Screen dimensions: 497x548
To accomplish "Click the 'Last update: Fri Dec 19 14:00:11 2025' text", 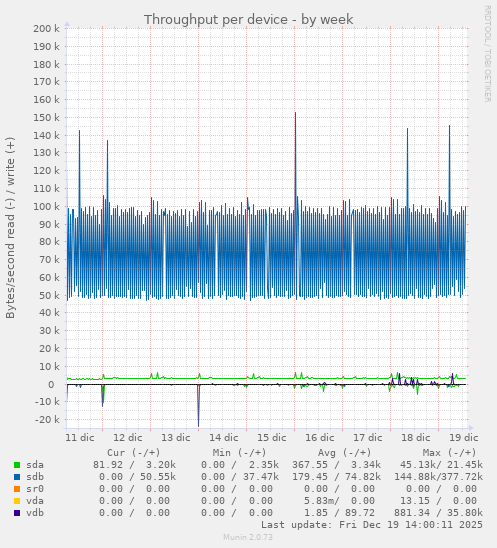I will (372, 525).
